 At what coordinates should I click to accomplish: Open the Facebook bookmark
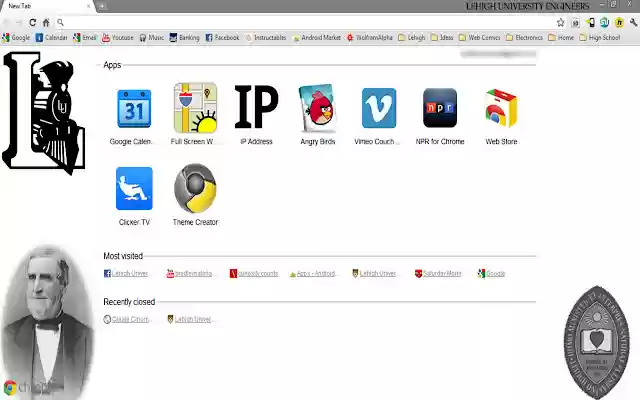(x=222, y=38)
